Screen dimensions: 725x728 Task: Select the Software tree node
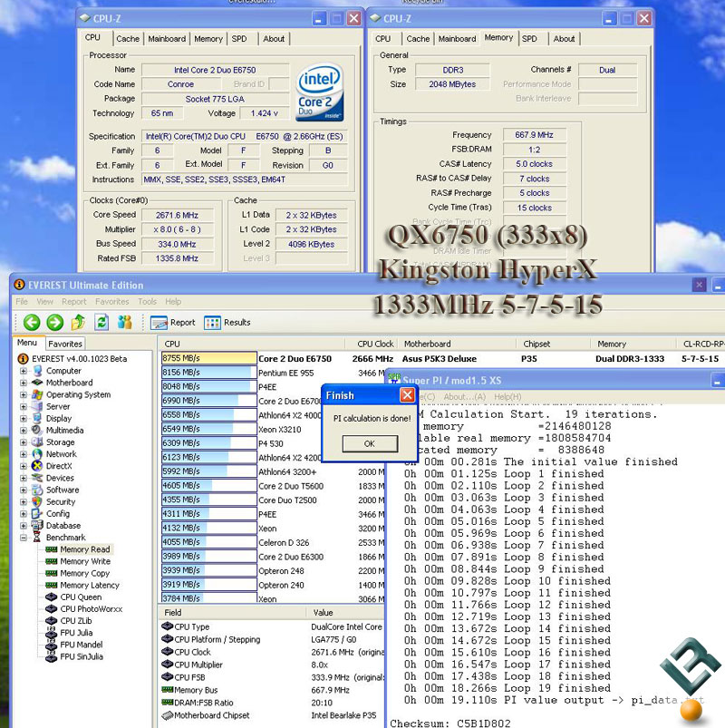63,490
